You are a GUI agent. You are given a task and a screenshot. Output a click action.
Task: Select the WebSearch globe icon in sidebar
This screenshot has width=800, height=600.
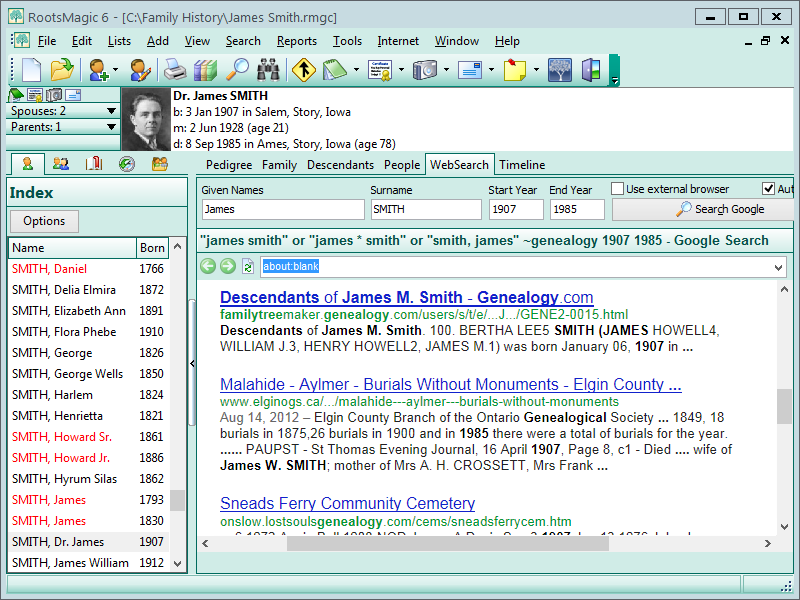pyautogui.click(x=126, y=164)
